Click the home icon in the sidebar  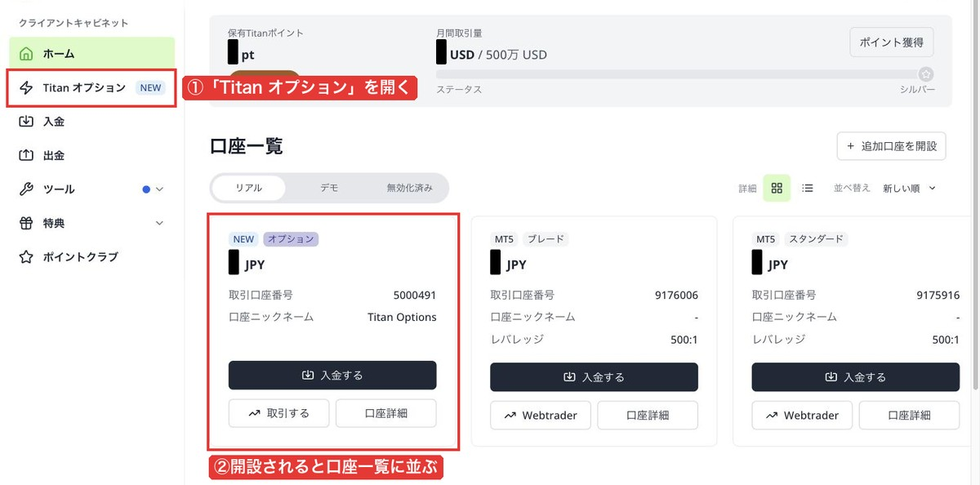click(26, 54)
